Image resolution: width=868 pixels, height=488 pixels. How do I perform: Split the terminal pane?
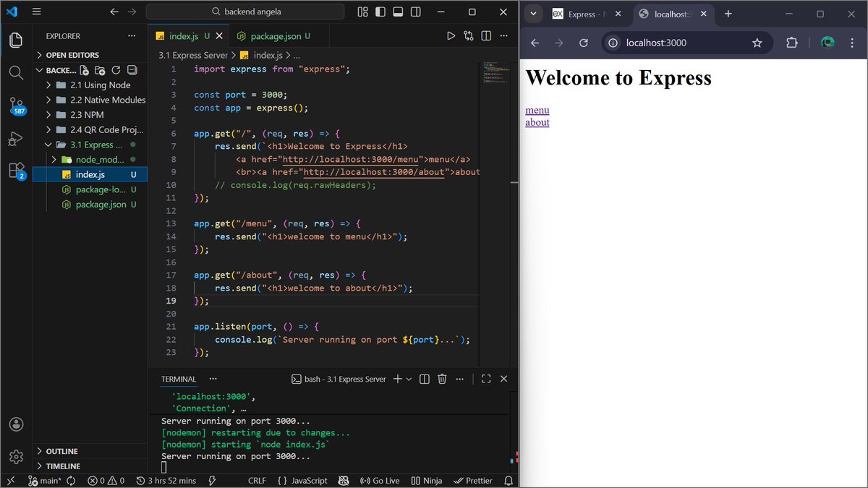pyautogui.click(x=425, y=378)
